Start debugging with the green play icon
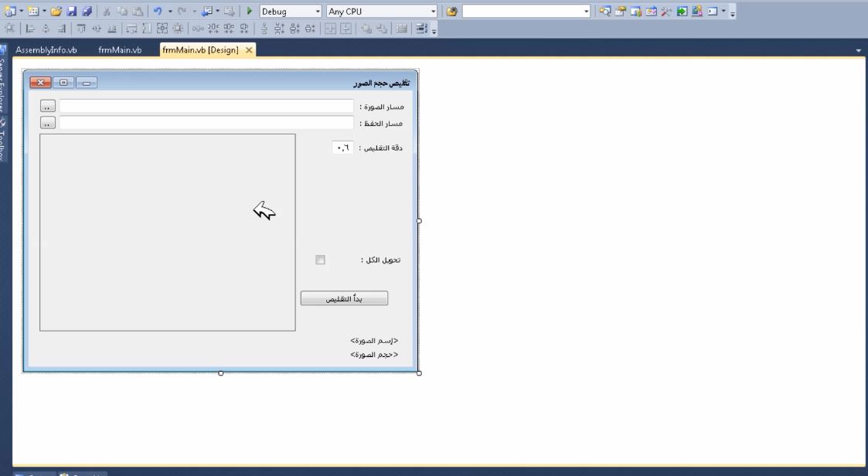868x476 pixels. [x=250, y=12]
